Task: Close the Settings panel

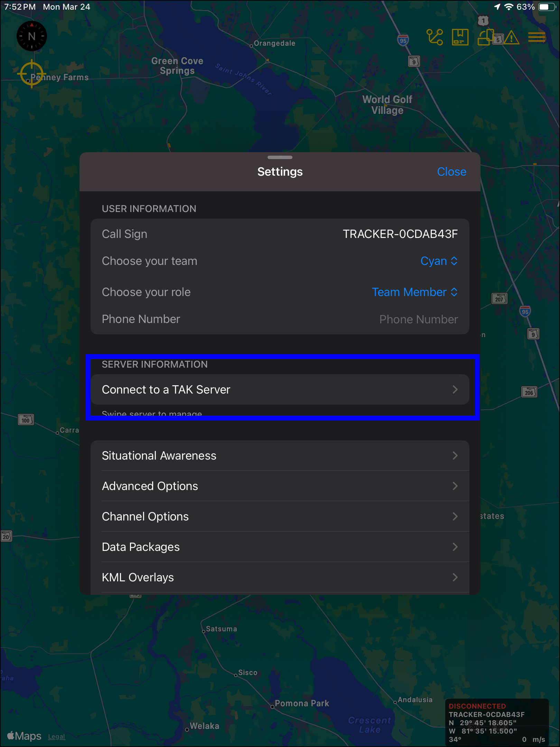Action: coord(451,172)
